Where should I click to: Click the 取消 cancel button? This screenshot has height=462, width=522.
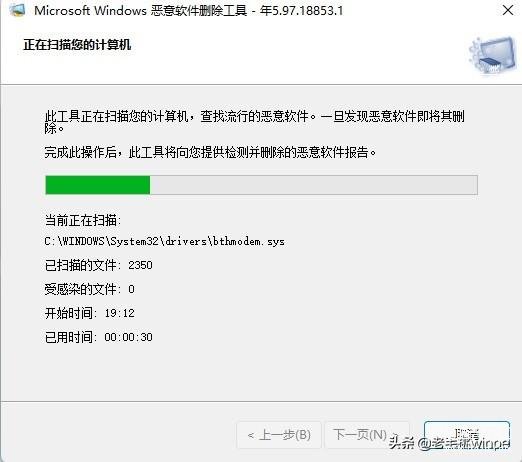click(467, 434)
